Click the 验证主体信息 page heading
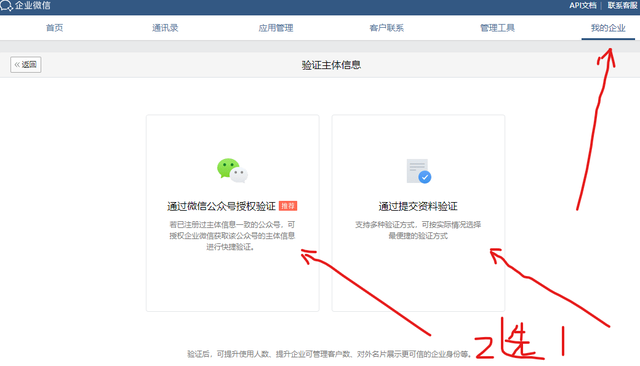 (331, 65)
